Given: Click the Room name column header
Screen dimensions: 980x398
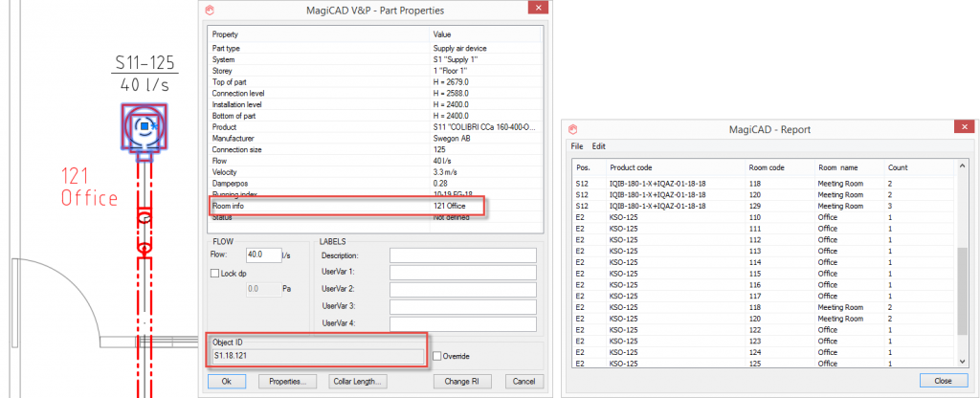Looking at the screenshot, I should 850,167.
